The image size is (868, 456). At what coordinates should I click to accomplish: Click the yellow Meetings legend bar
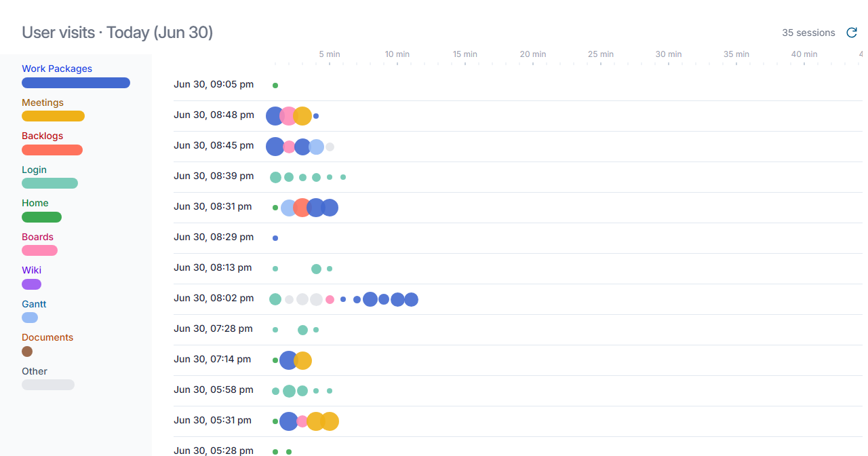(x=53, y=116)
